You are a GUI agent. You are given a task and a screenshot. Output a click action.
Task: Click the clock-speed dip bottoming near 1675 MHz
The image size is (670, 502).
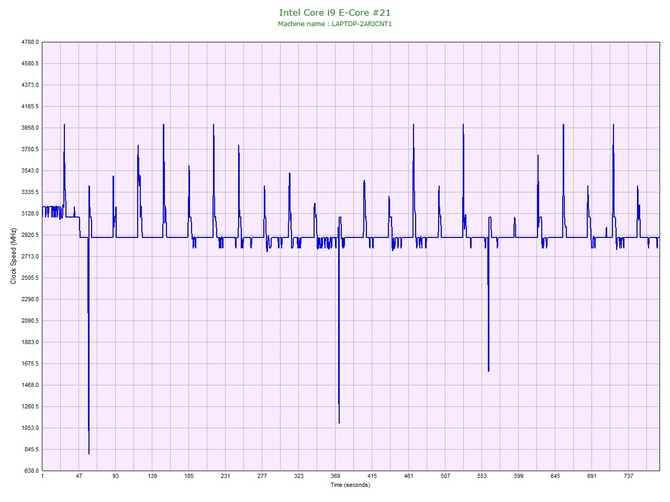pos(488,370)
